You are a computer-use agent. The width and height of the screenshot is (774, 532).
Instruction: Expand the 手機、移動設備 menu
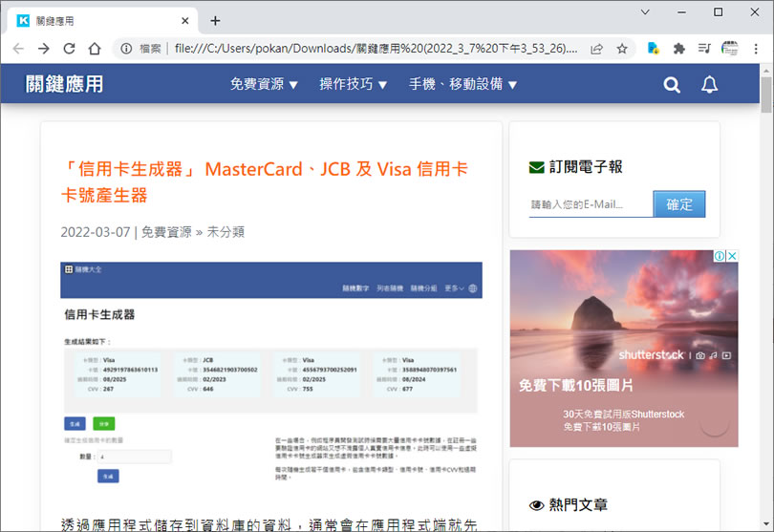(x=463, y=84)
